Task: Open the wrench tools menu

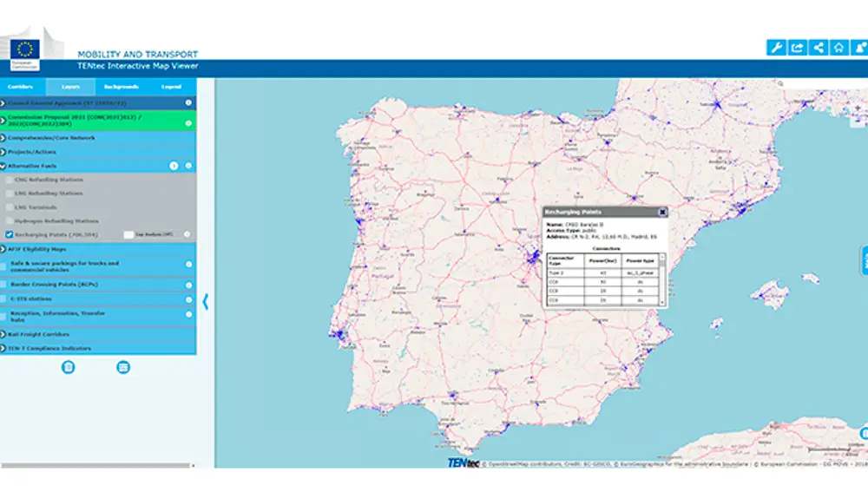Action: (x=776, y=48)
